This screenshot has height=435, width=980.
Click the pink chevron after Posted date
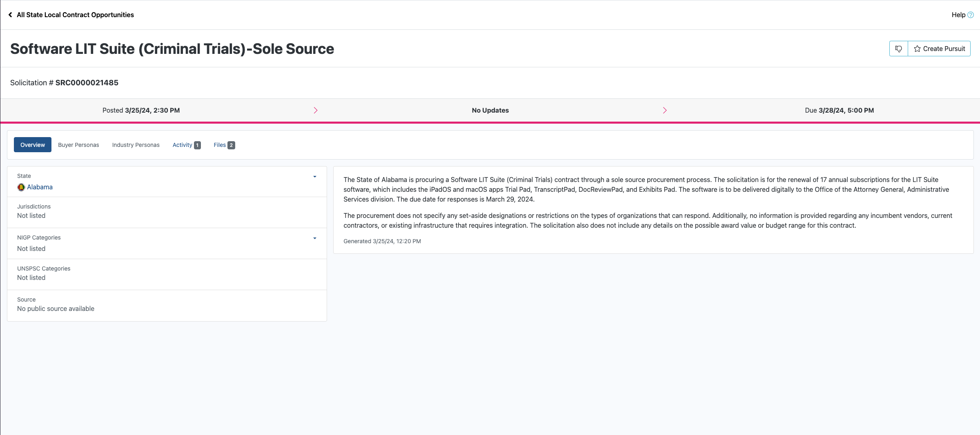(x=316, y=110)
